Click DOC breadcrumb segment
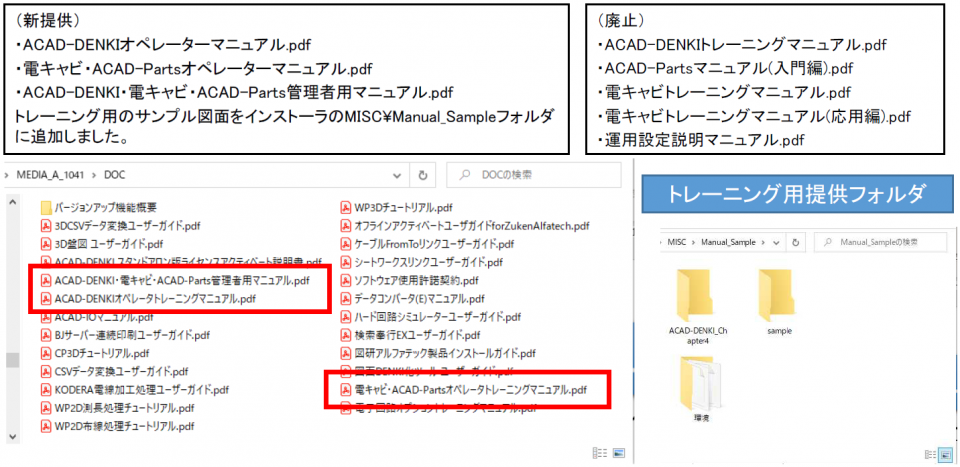Screen dimensions: 960x467 pyautogui.click(x=114, y=175)
